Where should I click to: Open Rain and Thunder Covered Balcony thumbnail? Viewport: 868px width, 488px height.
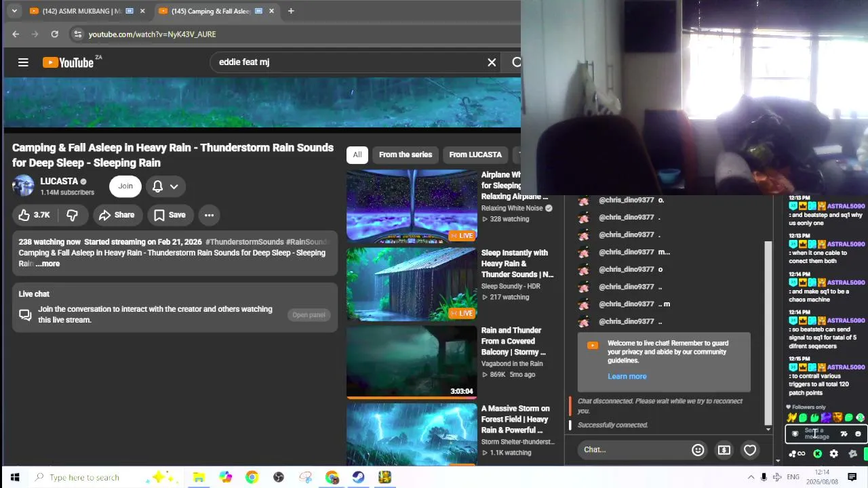tap(412, 362)
